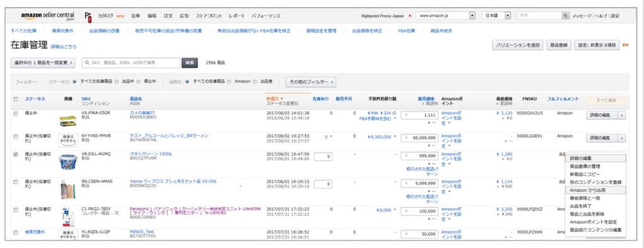This screenshot has width=644, height=248.
Task: Open 広告 menu in top navigation
Action: (184, 16)
